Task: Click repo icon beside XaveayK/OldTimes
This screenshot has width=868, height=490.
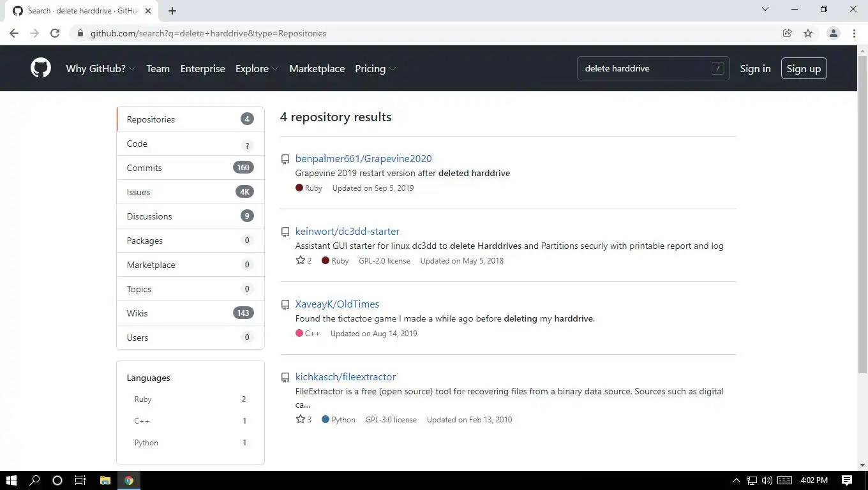Action: [x=285, y=305]
